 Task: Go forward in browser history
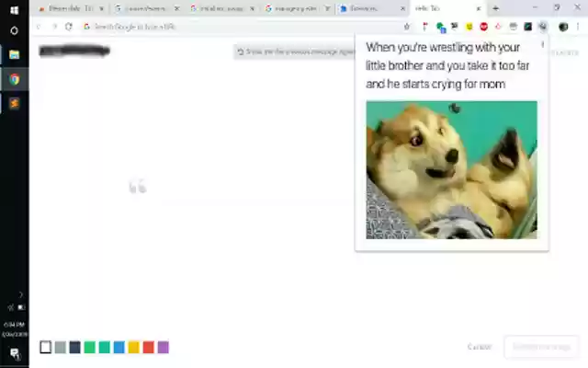coord(54,27)
